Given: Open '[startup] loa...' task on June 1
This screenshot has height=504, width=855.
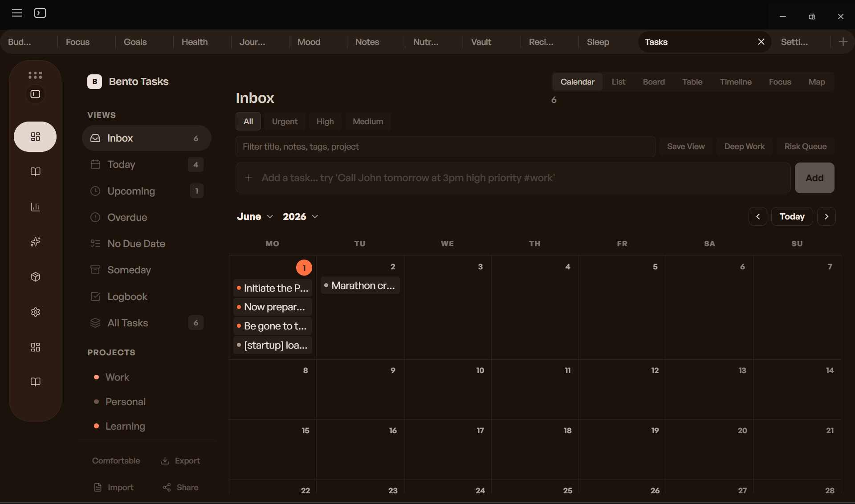Looking at the screenshot, I should (273, 345).
